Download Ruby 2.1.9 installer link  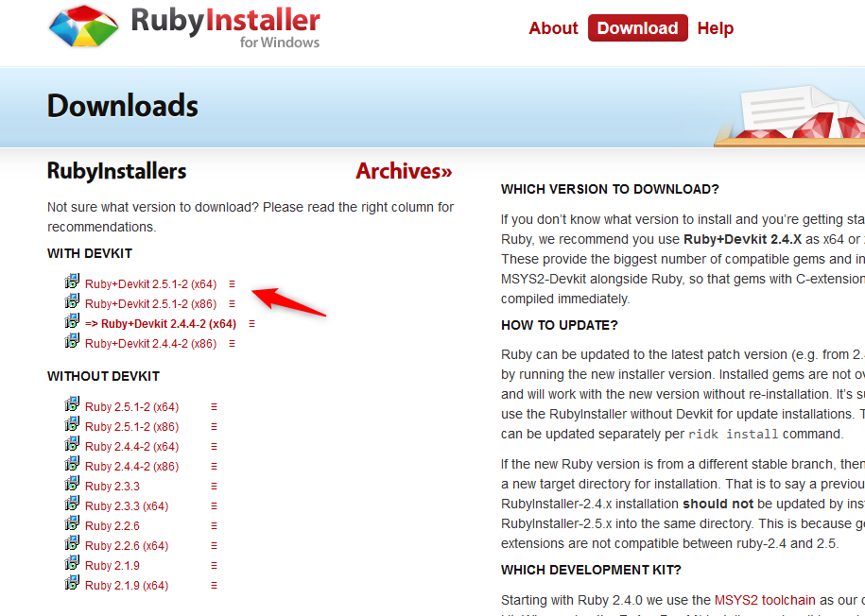click(x=112, y=566)
